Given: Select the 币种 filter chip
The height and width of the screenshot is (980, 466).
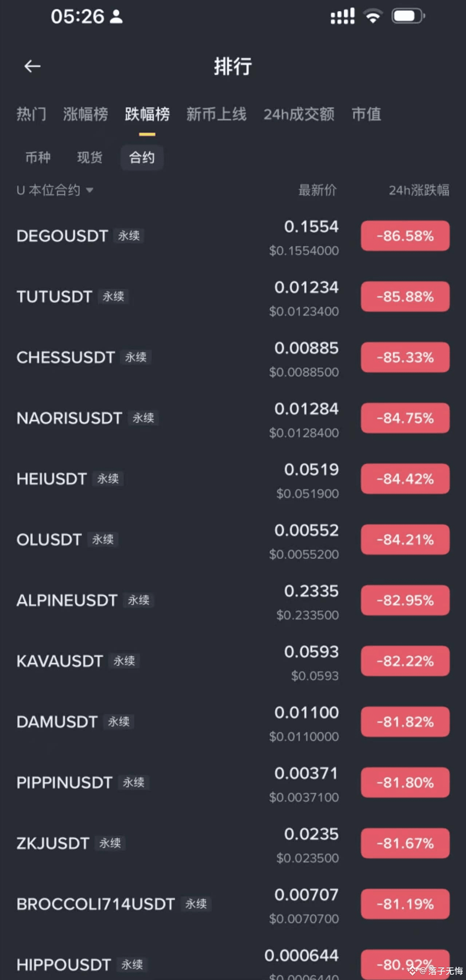Looking at the screenshot, I should [38, 157].
